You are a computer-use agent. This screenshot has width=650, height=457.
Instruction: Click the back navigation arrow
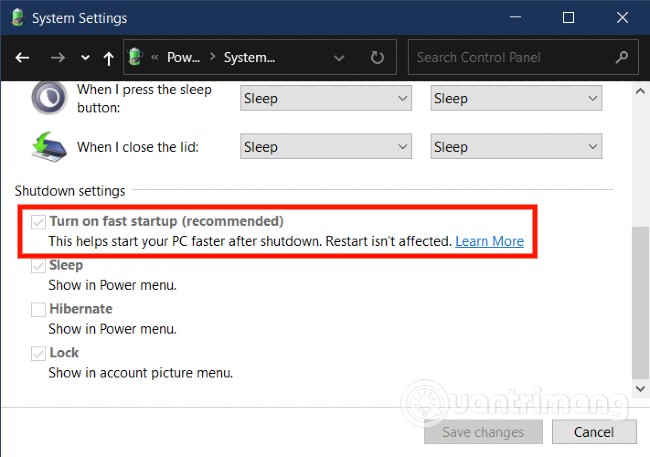(x=22, y=58)
